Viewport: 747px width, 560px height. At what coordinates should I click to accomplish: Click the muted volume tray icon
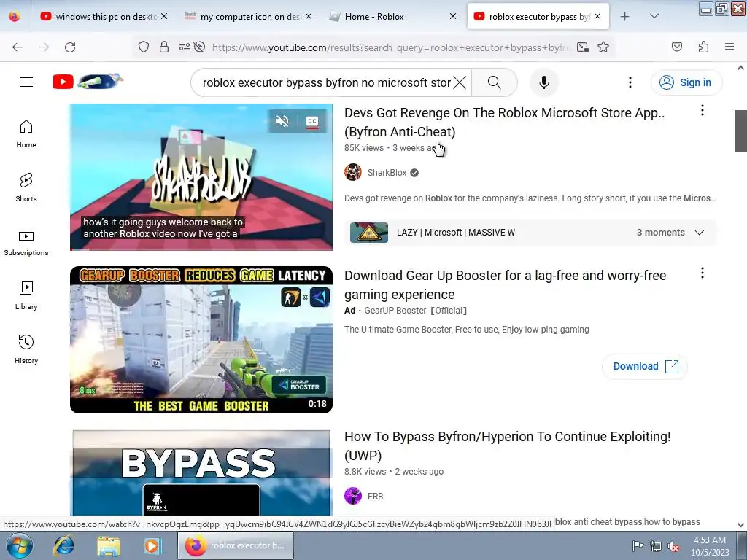pos(673,546)
